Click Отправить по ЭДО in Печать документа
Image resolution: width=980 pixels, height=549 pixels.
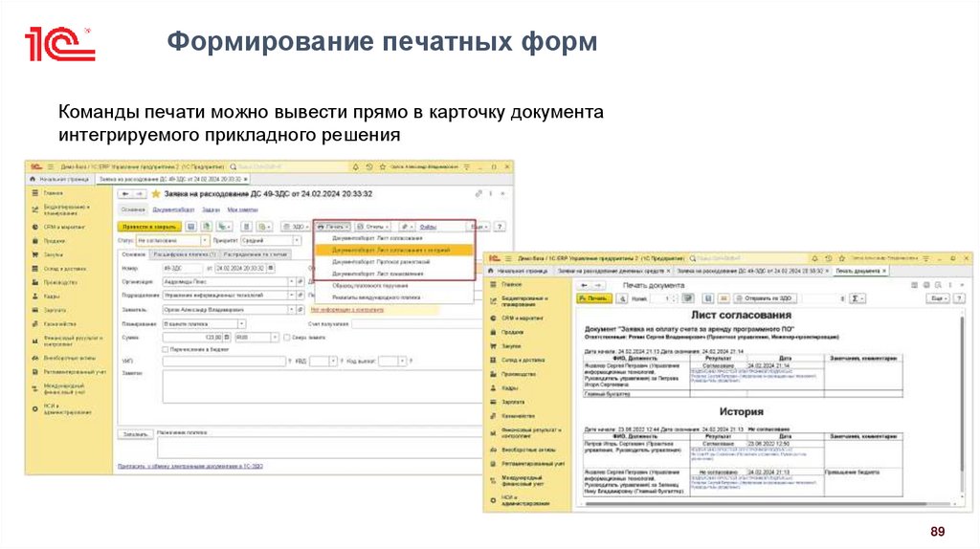tap(764, 299)
